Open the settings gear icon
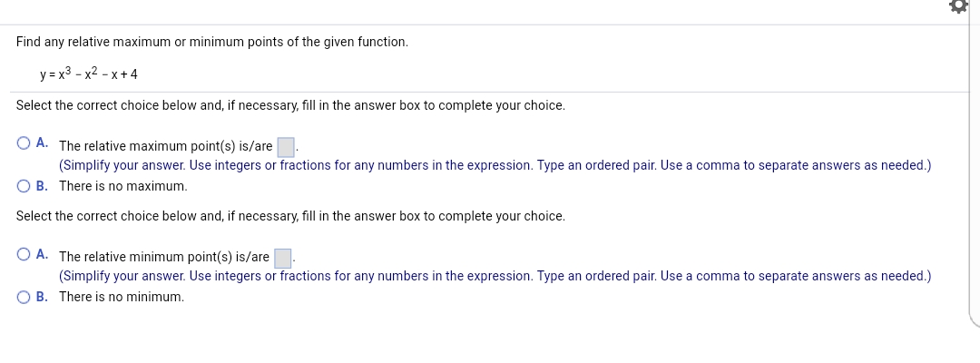Screen dimensions: 980x363 956,5
